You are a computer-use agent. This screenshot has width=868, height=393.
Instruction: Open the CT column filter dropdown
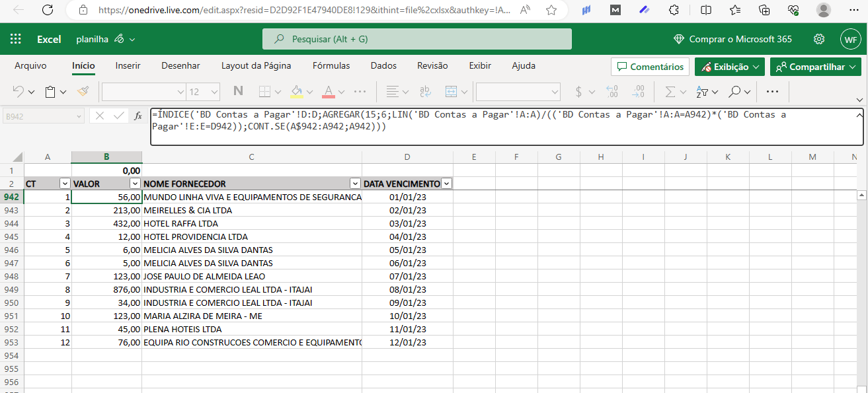coord(65,184)
